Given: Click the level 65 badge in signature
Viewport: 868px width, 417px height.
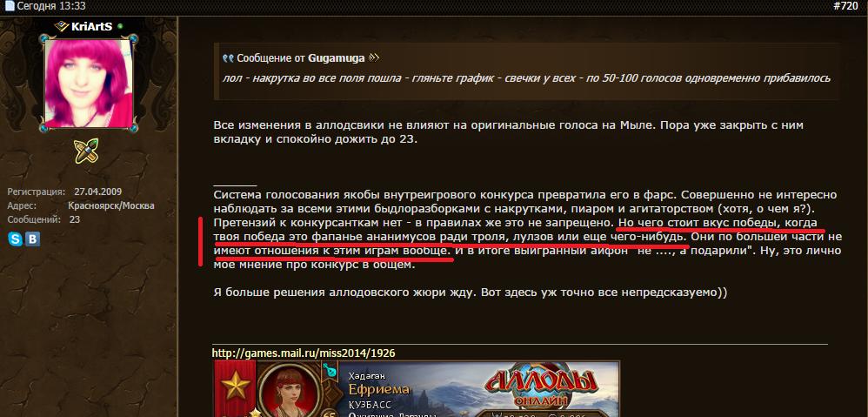Looking at the screenshot, I should (x=330, y=414).
